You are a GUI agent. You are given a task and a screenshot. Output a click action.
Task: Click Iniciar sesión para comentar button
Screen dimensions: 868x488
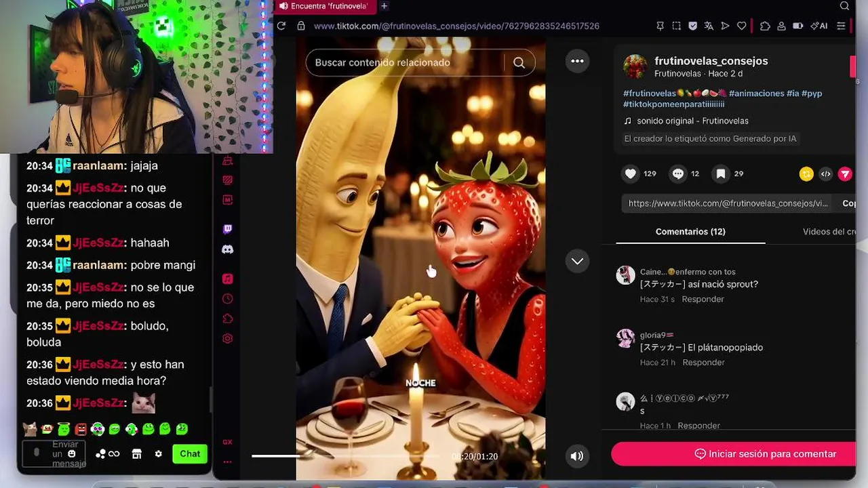tap(733, 454)
